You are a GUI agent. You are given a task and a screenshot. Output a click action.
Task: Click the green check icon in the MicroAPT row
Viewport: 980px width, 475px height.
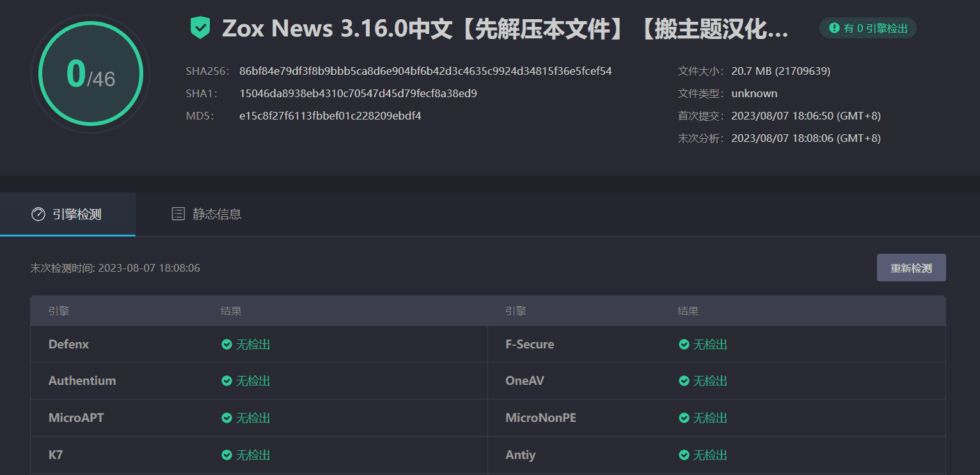click(x=226, y=418)
